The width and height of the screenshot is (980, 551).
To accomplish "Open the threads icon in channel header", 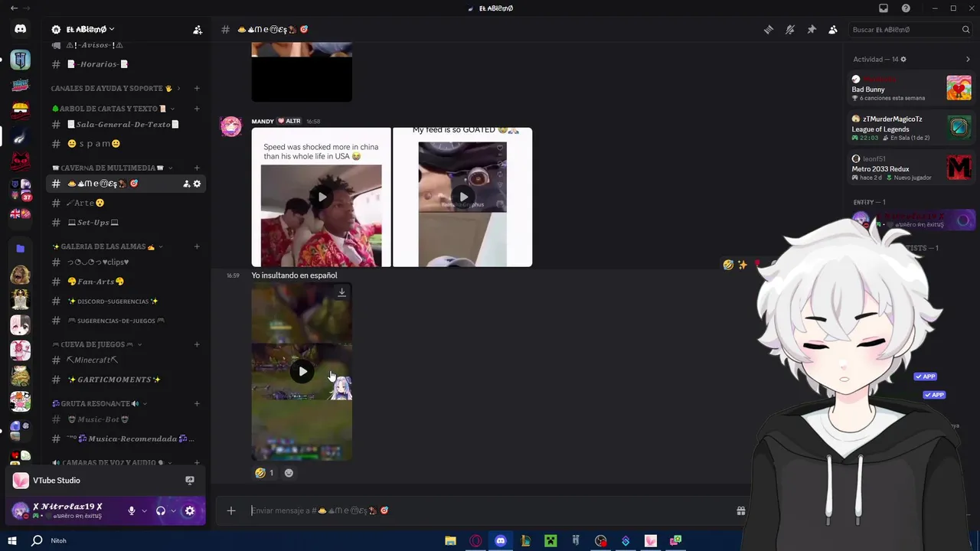I will pyautogui.click(x=769, y=30).
